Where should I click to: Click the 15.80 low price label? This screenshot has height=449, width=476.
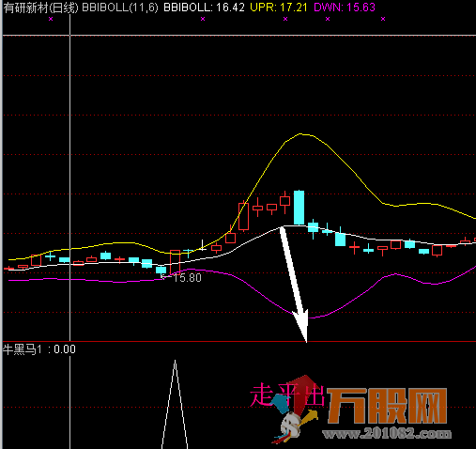pos(187,278)
